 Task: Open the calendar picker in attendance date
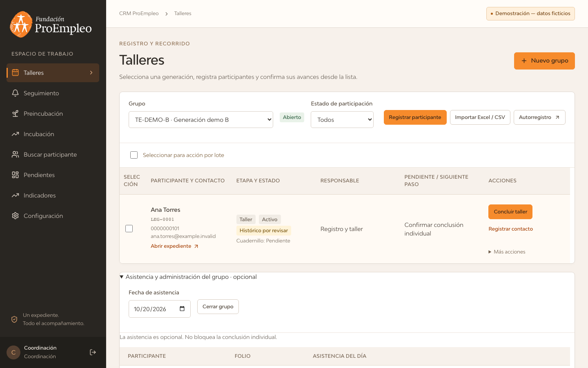point(182,309)
